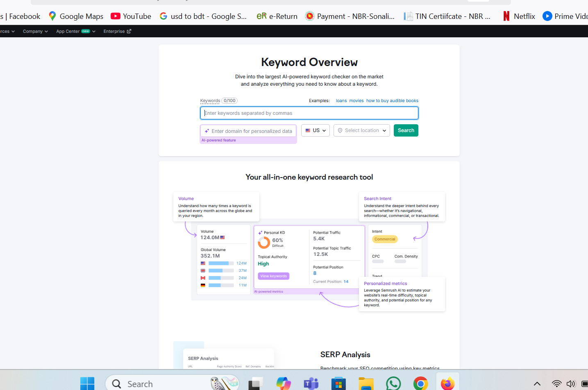Use the 'how to buy audible books' example
Viewport: 588px width, 390px height.
pos(392,101)
